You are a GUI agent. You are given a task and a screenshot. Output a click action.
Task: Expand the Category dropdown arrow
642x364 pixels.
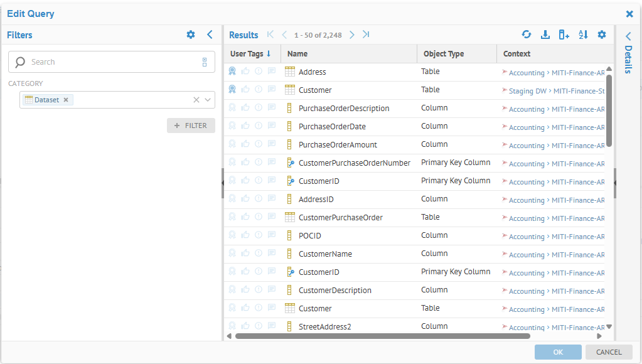pos(208,100)
